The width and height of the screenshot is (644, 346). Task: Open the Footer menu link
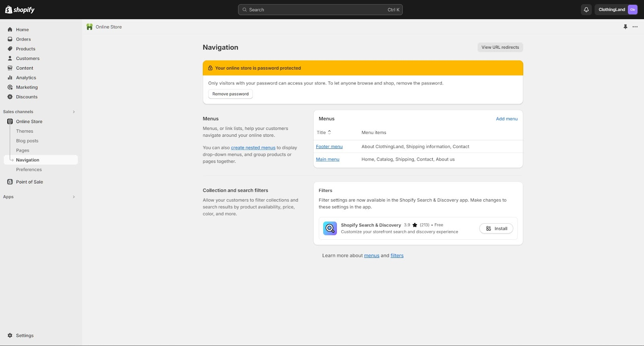329,146
